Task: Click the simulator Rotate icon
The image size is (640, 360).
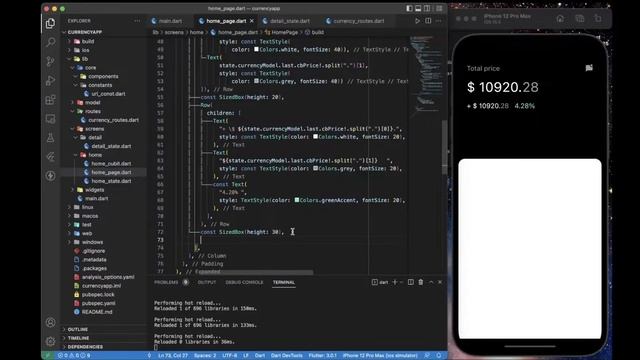Action: pos(598,18)
